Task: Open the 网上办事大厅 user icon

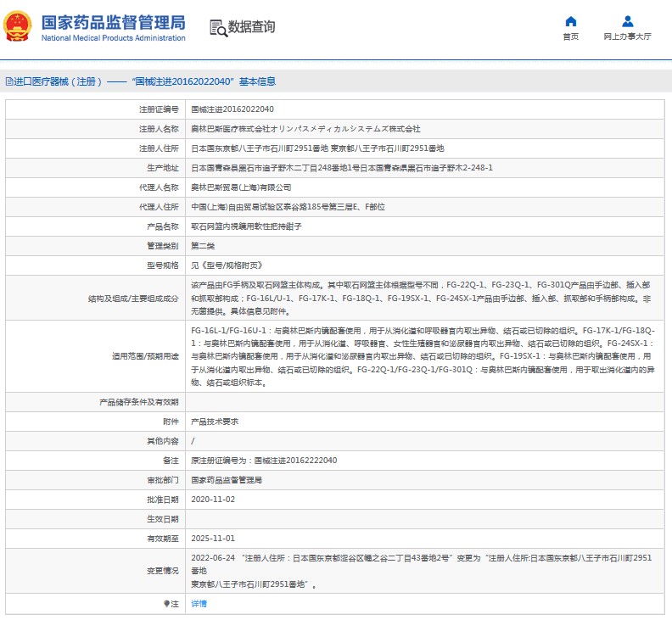Action: coord(627,21)
